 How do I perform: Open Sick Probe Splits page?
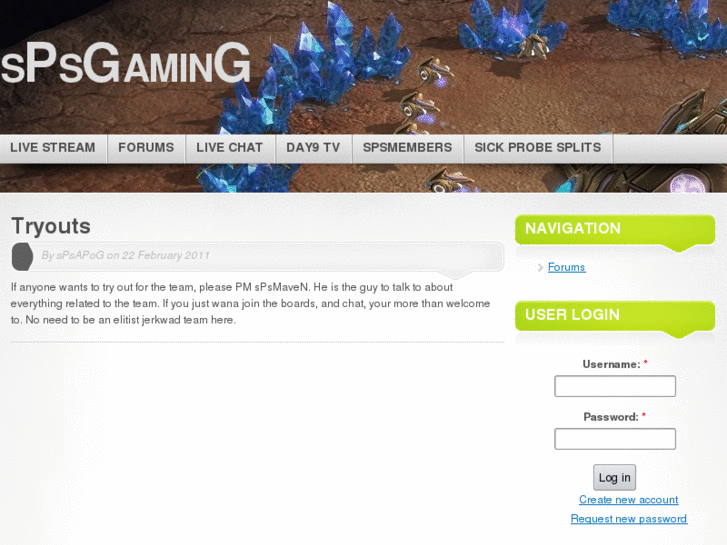click(x=538, y=147)
